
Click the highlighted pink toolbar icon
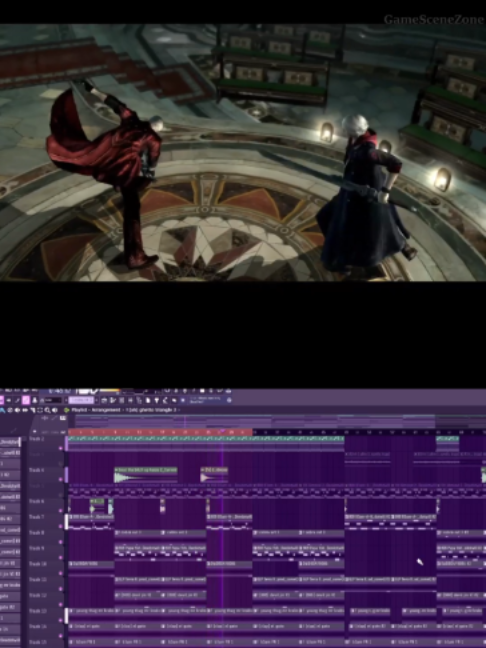(26, 400)
